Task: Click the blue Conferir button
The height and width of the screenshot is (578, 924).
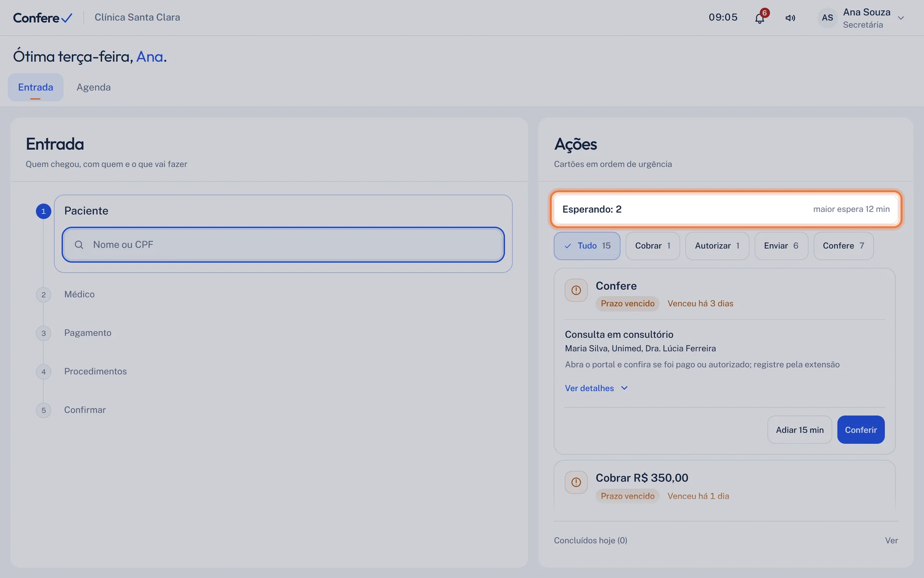Action: point(860,430)
